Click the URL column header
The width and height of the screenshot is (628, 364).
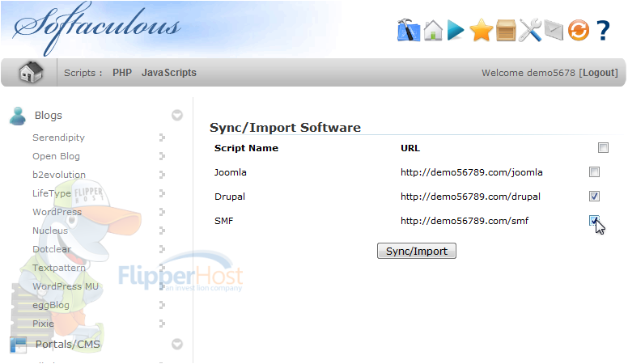click(410, 148)
